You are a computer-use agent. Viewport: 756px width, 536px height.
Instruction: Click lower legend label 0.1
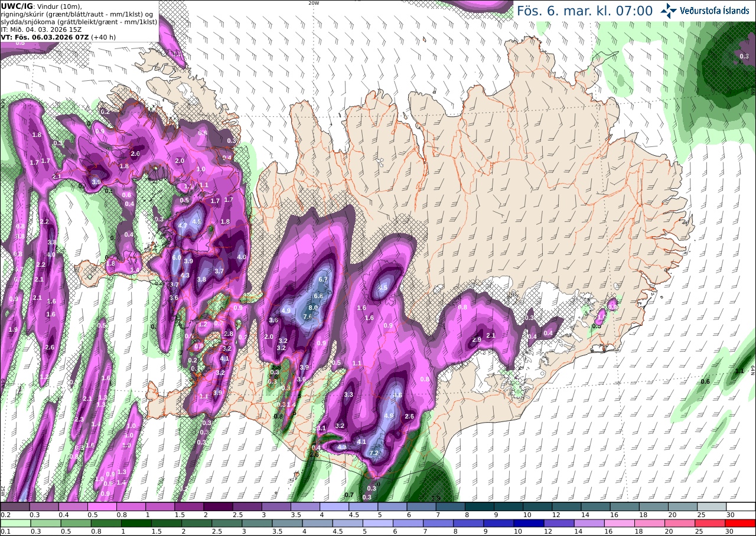5,531
